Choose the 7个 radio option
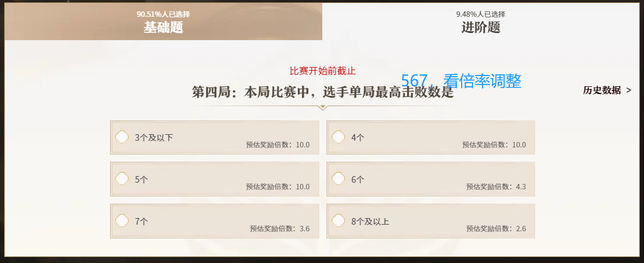The height and width of the screenshot is (263, 644). [x=122, y=220]
